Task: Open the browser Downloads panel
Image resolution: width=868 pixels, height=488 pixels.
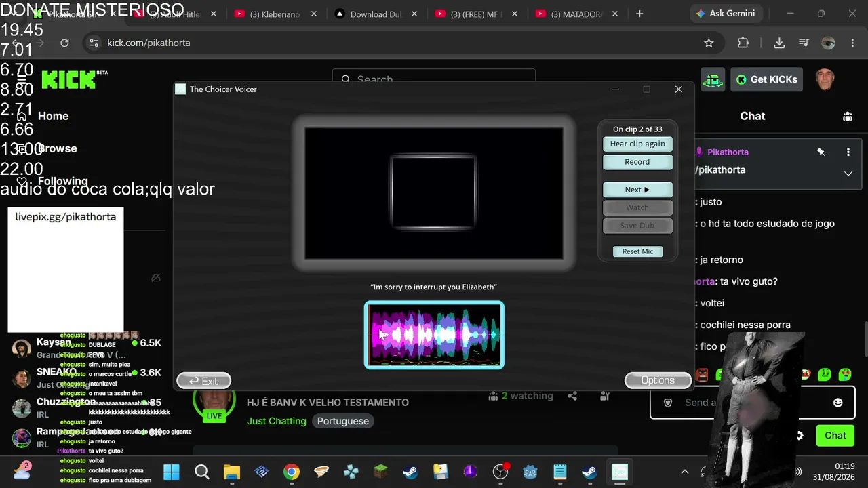Action: pos(779,43)
